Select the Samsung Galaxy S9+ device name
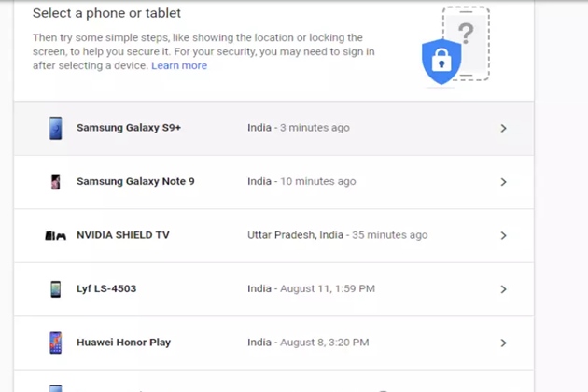Screen dimensions: 588x392 coord(129,128)
